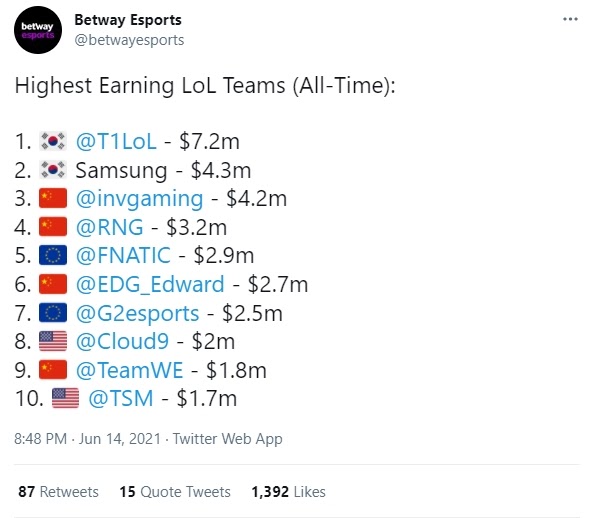The width and height of the screenshot is (592, 518).
Task: Click the US flag beside Cloud9
Action: coord(53,341)
